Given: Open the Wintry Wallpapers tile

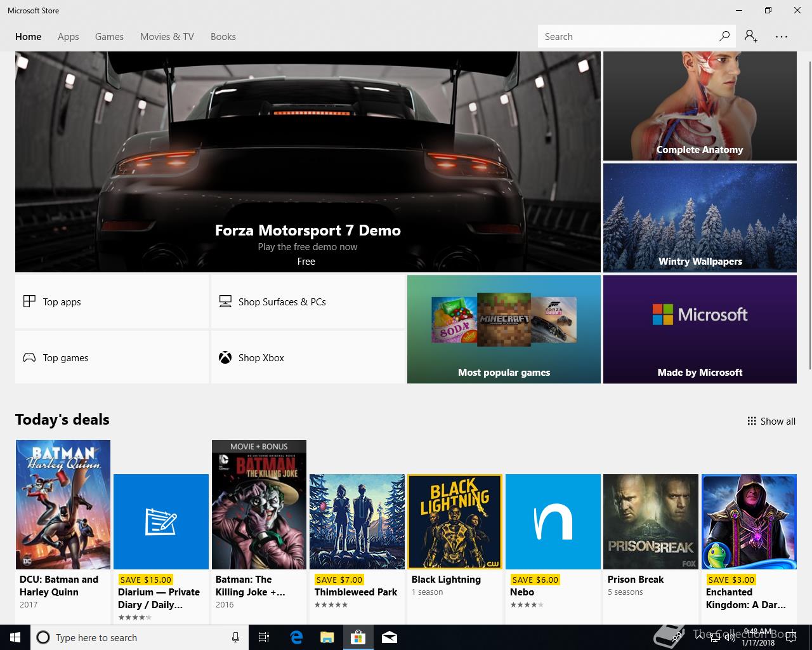Looking at the screenshot, I should click(x=700, y=218).
